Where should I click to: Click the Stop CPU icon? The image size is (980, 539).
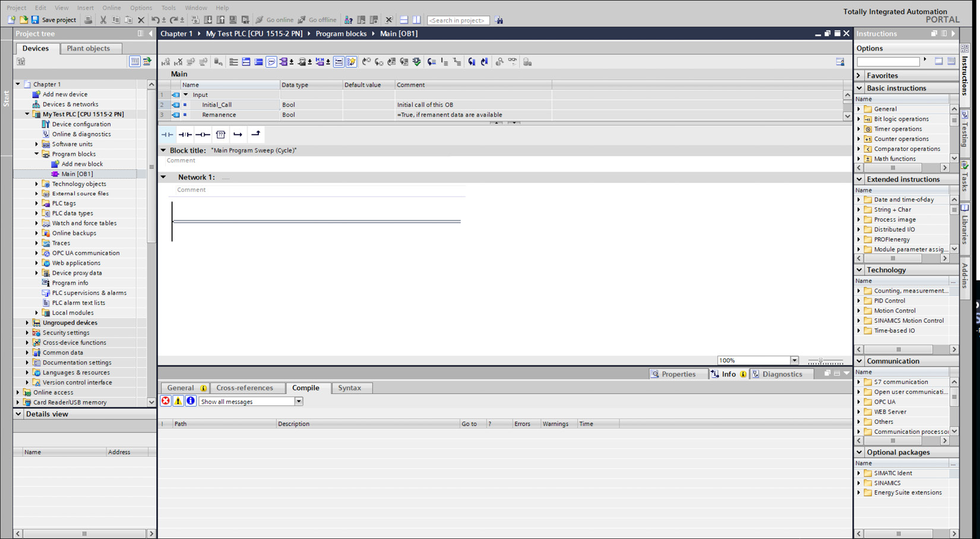tap(374, 20)
